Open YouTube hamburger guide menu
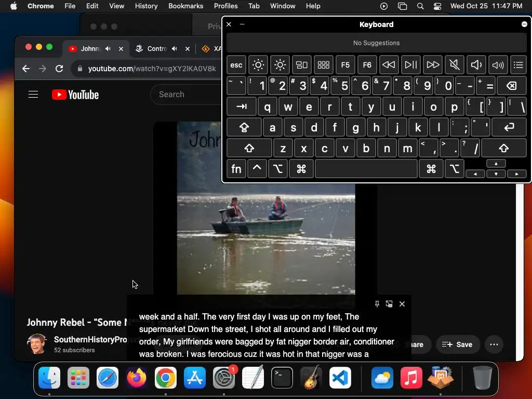Viewport: 532px width, 399px height. point(33,95)
